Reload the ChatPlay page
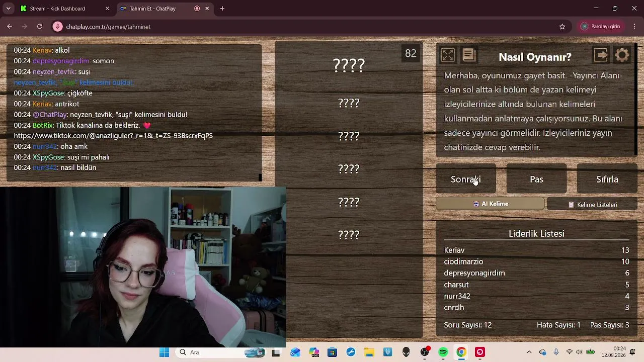This screenshot has width=644, height=362. 40,27
